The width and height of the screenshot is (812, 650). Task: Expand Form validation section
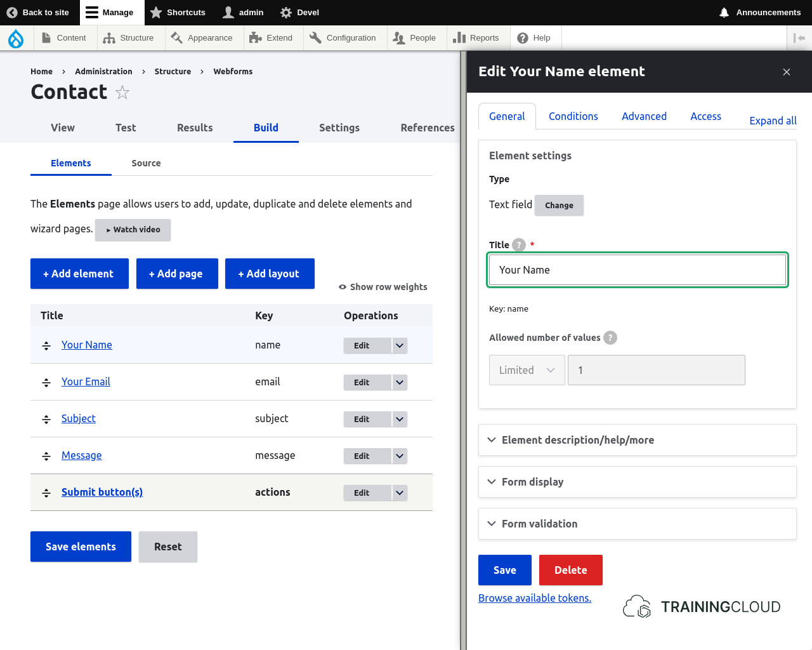point(638,524)
